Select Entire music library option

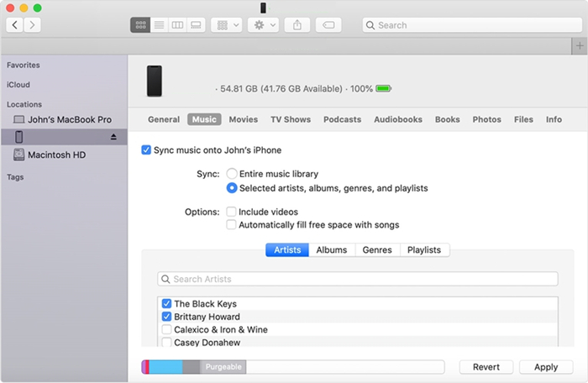[x=232, y=174]
